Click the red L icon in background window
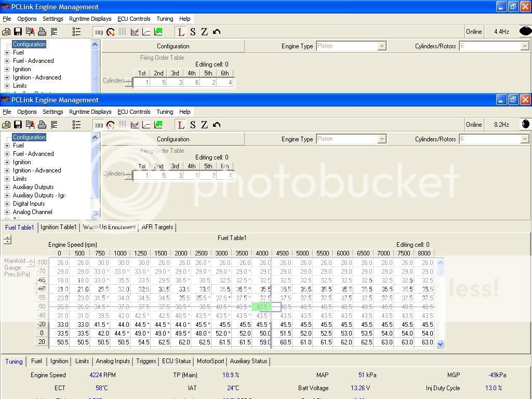Viewport: 532px width, 399px height. 181,32
